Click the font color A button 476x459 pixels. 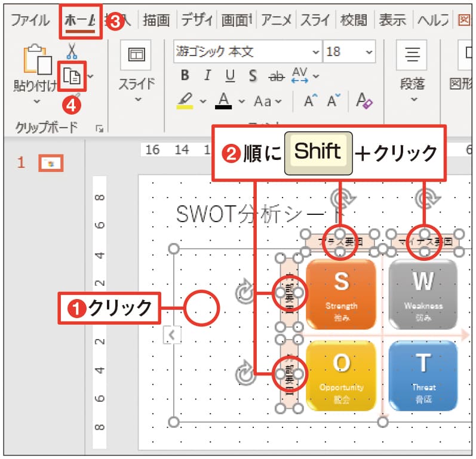tap(223, 101)
